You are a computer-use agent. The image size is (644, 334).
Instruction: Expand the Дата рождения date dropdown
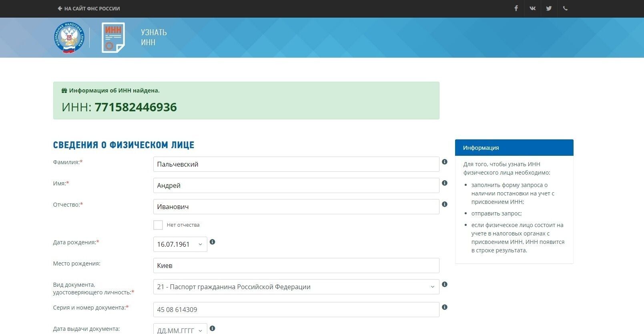pyautogui.click(x=200, y=244)
